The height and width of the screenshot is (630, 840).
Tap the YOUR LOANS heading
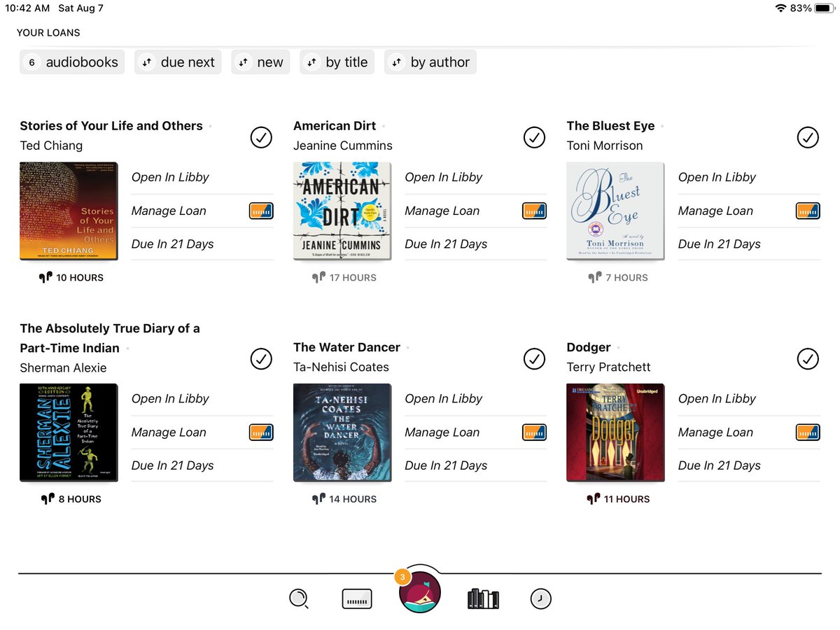[x=48, y=32]
